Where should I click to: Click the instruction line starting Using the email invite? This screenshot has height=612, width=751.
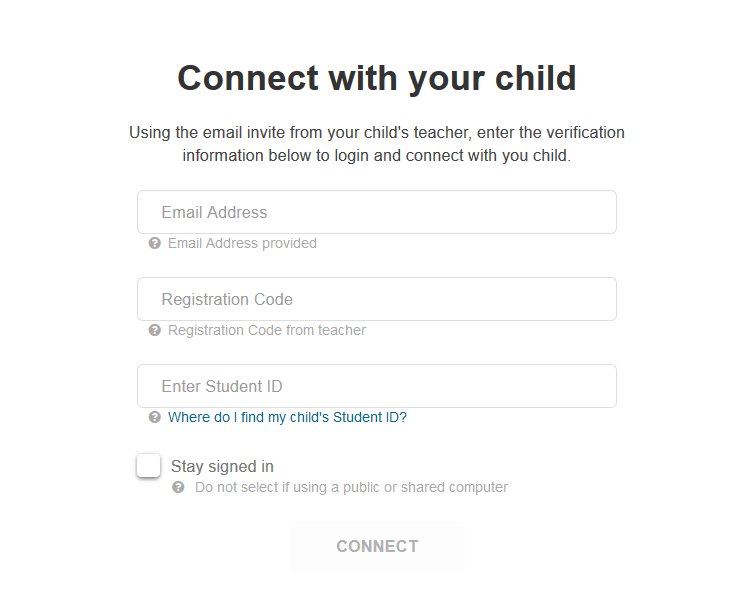pyautogui.click(x=376, y=132)
